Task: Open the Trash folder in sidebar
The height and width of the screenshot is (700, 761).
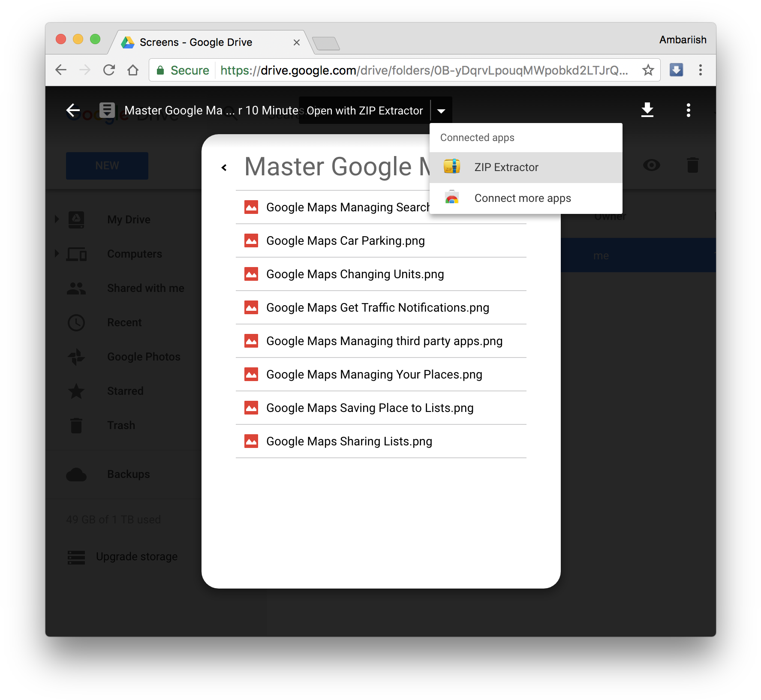Action: coord(121,425)
